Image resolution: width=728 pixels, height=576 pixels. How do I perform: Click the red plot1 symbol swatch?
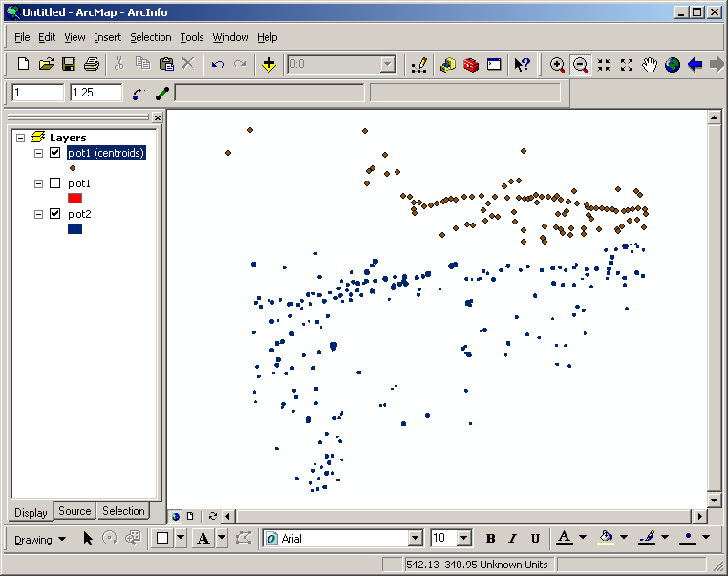(x=75, y=198)
